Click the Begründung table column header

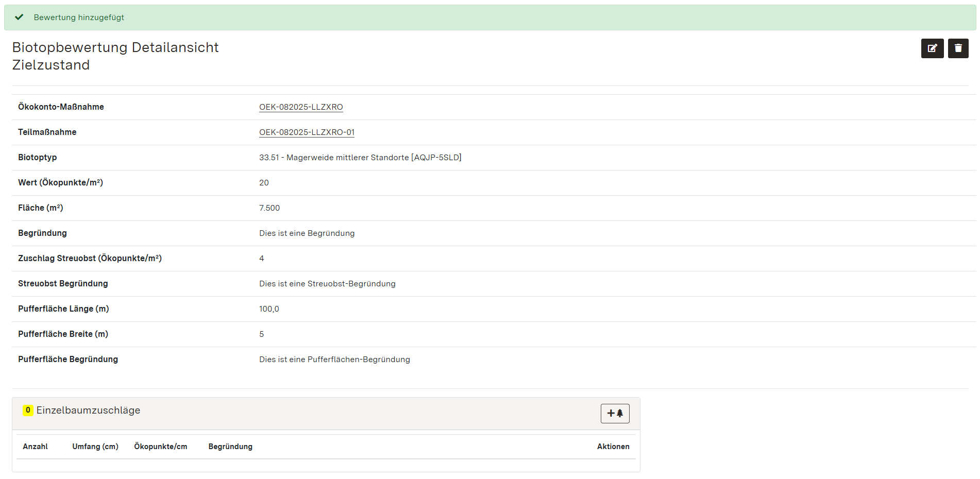[230, 447]
